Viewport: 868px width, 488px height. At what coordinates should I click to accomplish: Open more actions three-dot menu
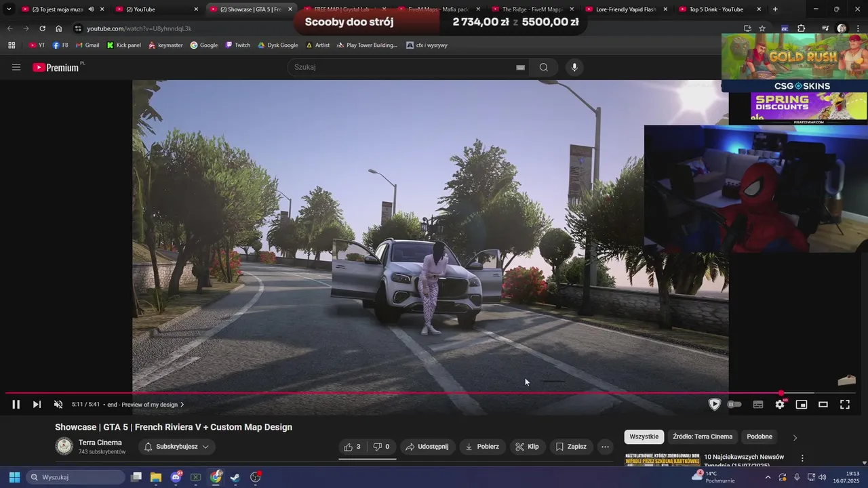coord(606,447)
